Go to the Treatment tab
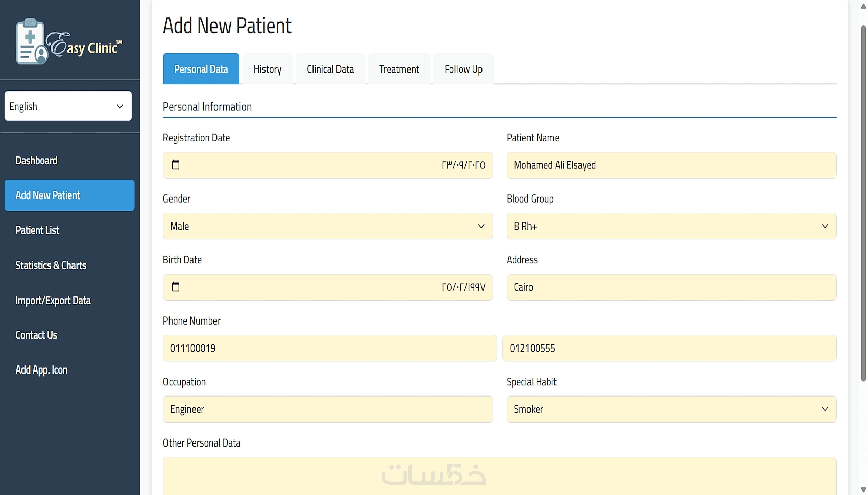Image resolution: width=868 pixels, height=495 pixels. pyautogui.click(x=399, y=69)
